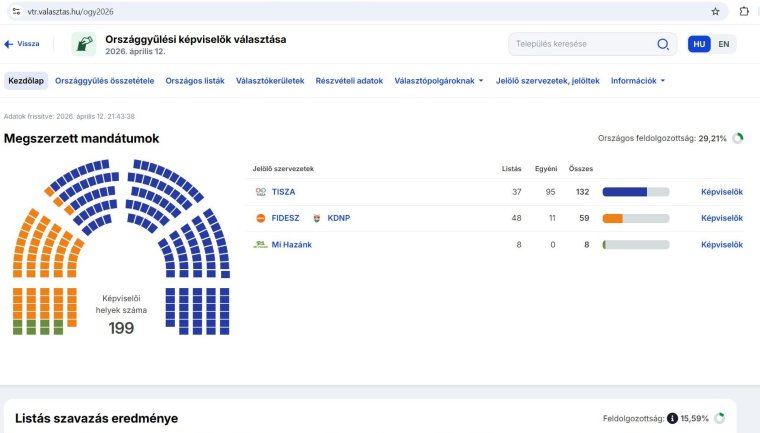Click the Listás column header

pyautogui.click(x=511, y=169)
